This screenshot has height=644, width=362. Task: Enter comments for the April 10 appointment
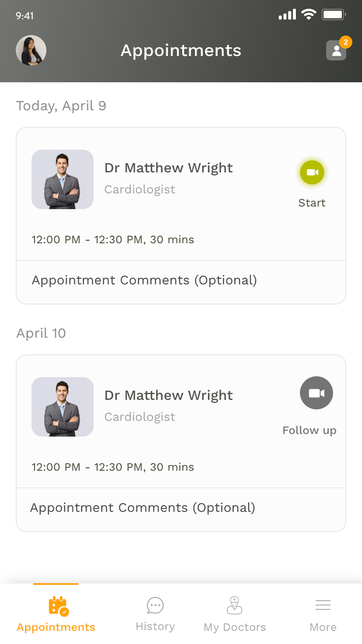143,508
